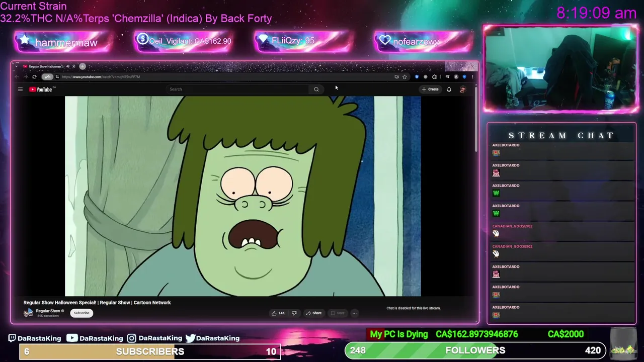
Task: Click 'Chat is disabled for this live stream' text
Action: coord(413,308)
